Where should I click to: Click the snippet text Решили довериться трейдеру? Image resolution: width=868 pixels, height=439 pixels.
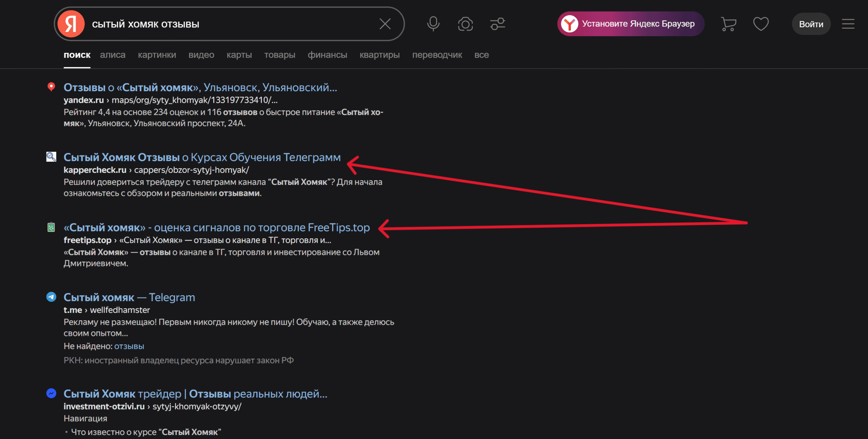(x=223, y=187)
